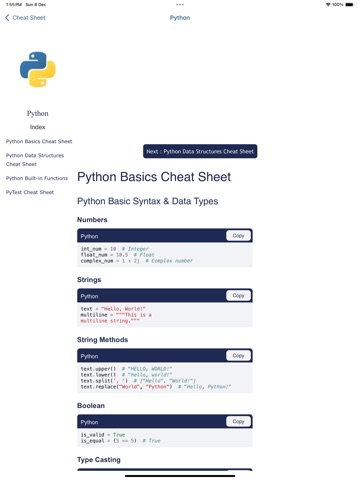Open PyTest Cheat Sheet link
Screen dimensions: 360x480
click(x=30, y=192)
